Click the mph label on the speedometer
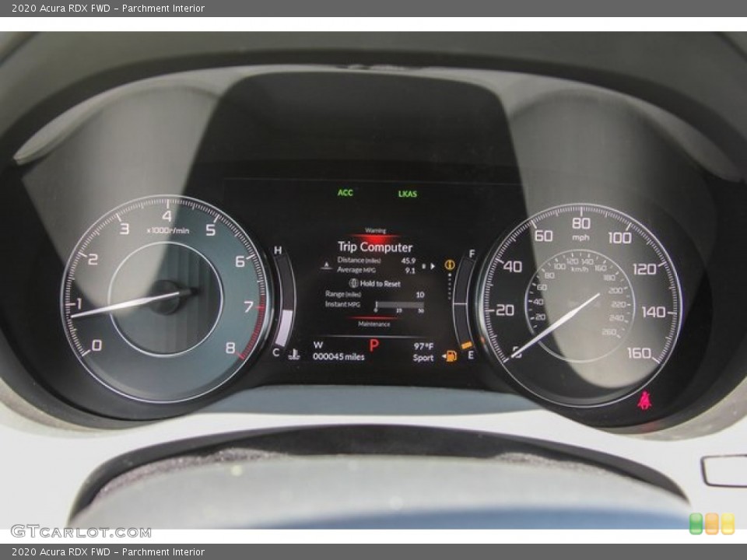 (x=580, y=237)
